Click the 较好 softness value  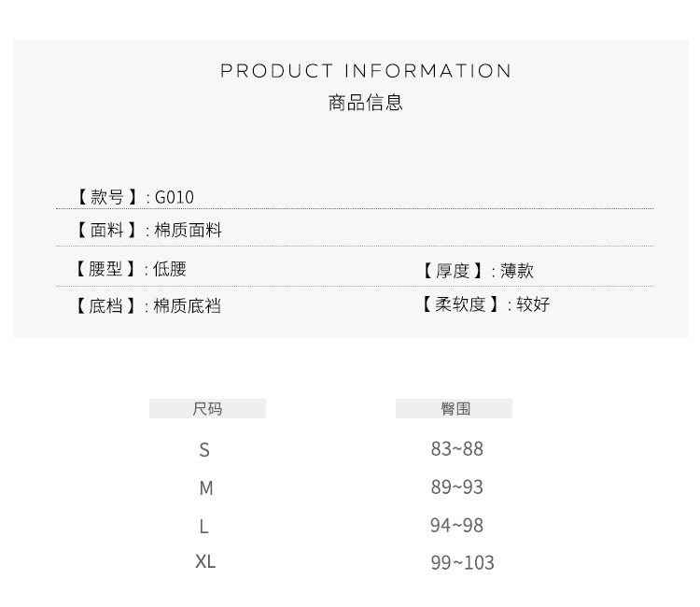point(533,304)
